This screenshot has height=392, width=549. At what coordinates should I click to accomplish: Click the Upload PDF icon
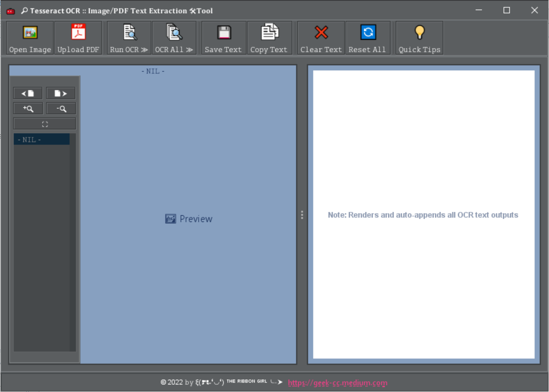coord(78,38)
